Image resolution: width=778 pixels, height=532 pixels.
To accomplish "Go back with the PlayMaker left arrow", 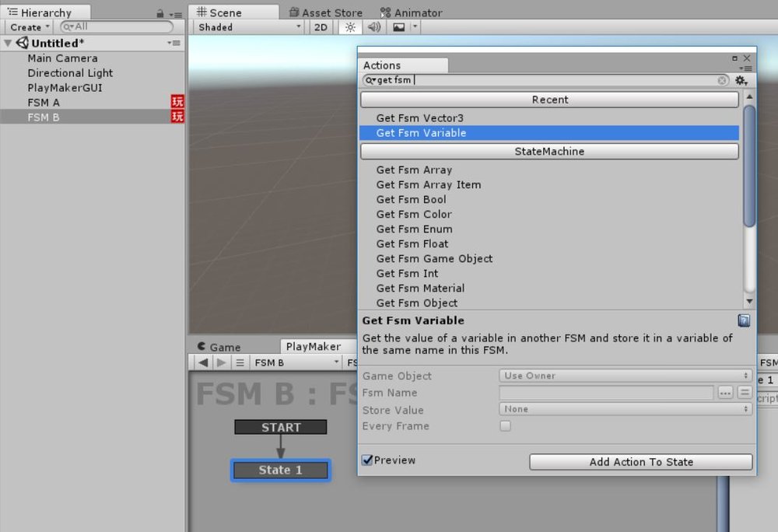I will coord(203,362).
